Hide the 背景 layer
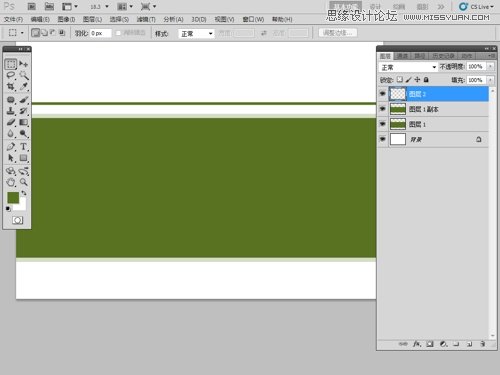500x375 pixels. coord(382,139)
